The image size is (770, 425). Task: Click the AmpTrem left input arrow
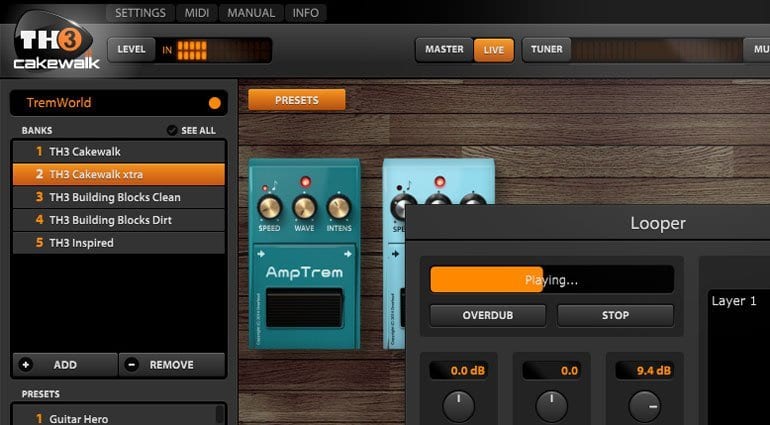261,254
